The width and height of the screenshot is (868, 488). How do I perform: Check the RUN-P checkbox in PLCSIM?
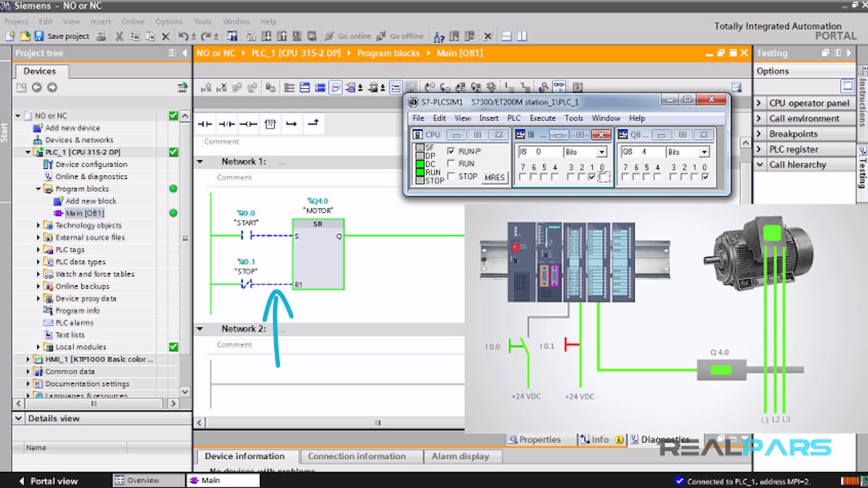tap(452, 151)
